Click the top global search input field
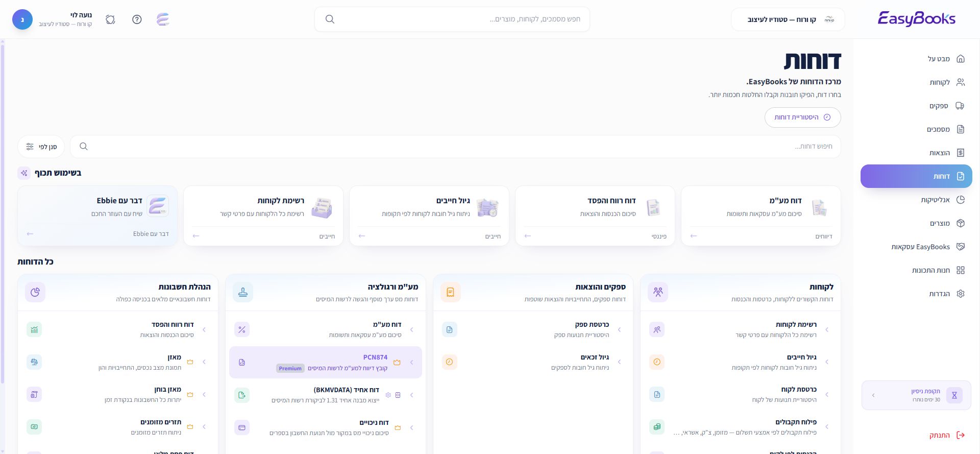This screenshot has height=454, width=980. point(452,19)
